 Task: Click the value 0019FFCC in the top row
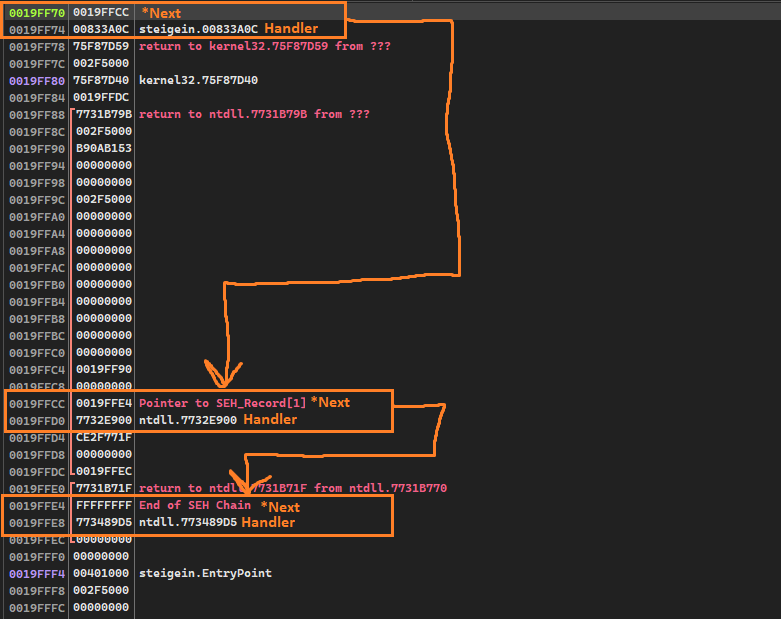102,13
